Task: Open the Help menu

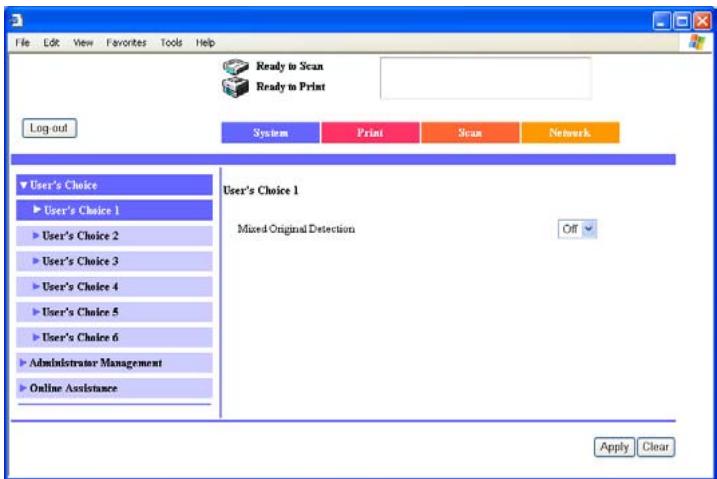Action: pyautogui.click(x=205, y=43)
